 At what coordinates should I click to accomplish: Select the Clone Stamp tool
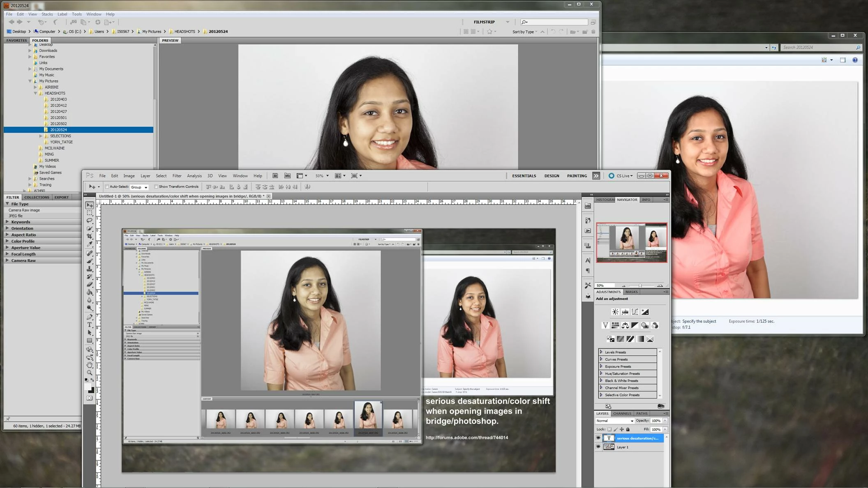pos(90,268)
